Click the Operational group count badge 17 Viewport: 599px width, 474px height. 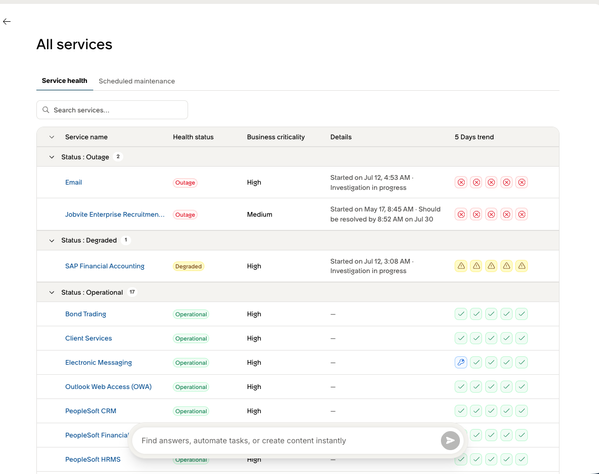tap(132, 292)
